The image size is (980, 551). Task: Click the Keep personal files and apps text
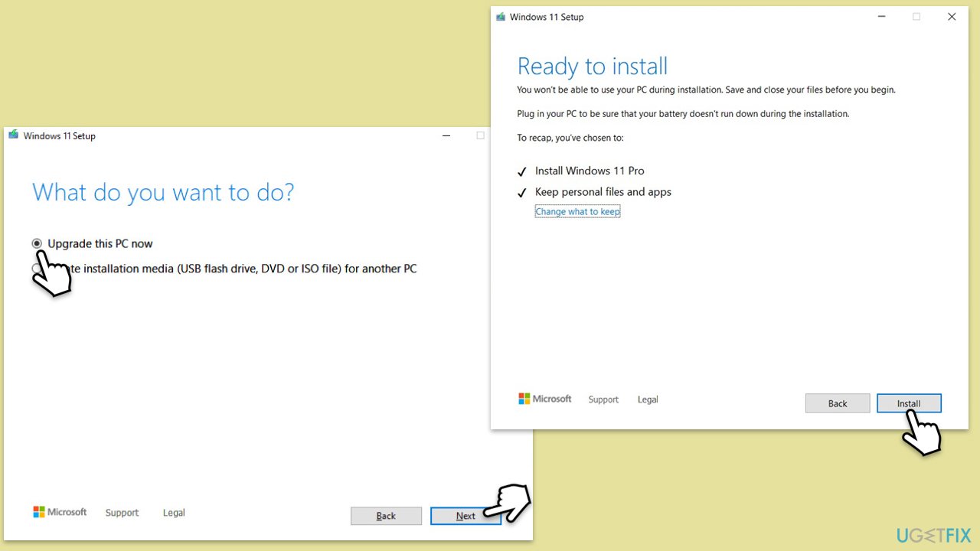603,192
